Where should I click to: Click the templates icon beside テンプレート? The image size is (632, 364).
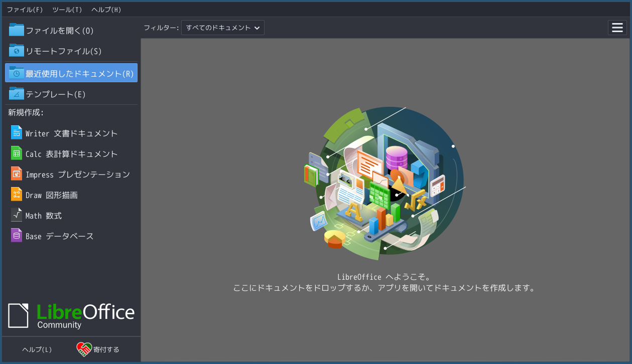pyautogui.click(x=15, y=94)
